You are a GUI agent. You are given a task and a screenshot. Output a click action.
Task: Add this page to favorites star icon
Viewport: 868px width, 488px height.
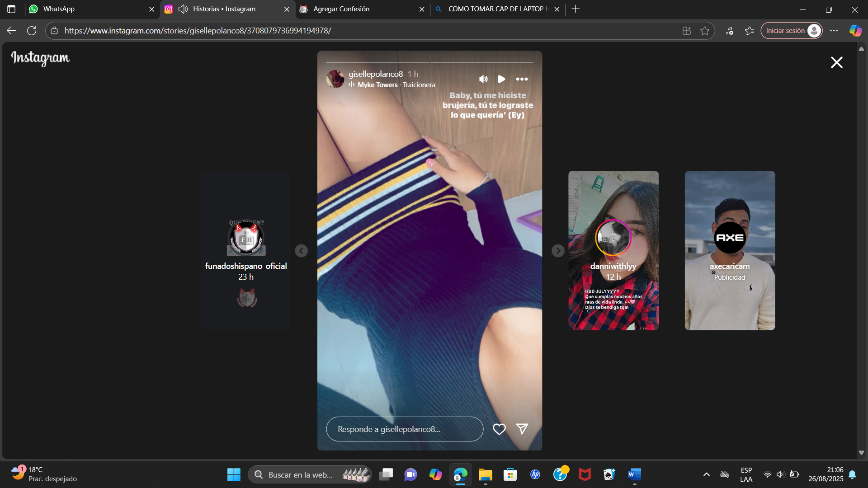[704, 31]
